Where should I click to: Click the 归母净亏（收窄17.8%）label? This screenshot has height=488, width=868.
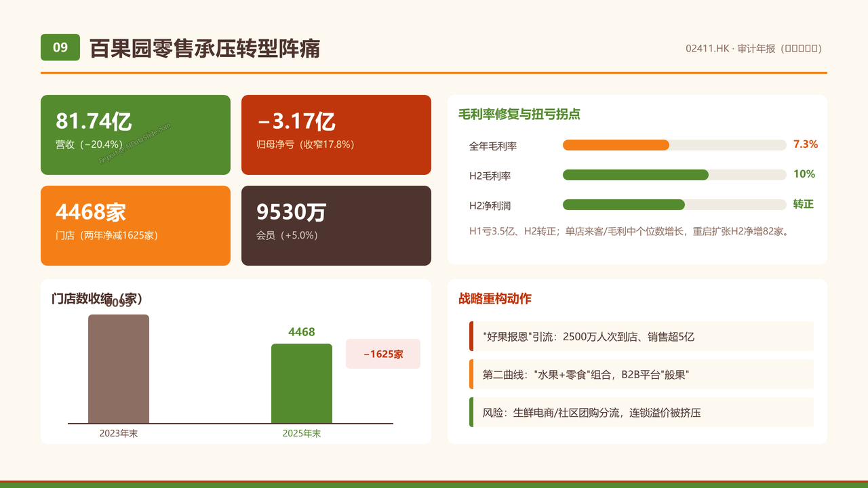(306, 144)
